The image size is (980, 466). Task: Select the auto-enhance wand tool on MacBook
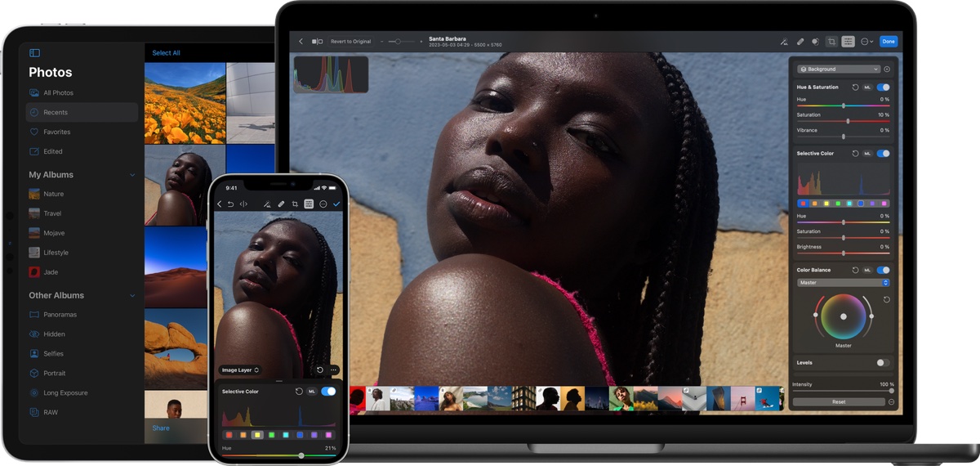pos(784,41)
